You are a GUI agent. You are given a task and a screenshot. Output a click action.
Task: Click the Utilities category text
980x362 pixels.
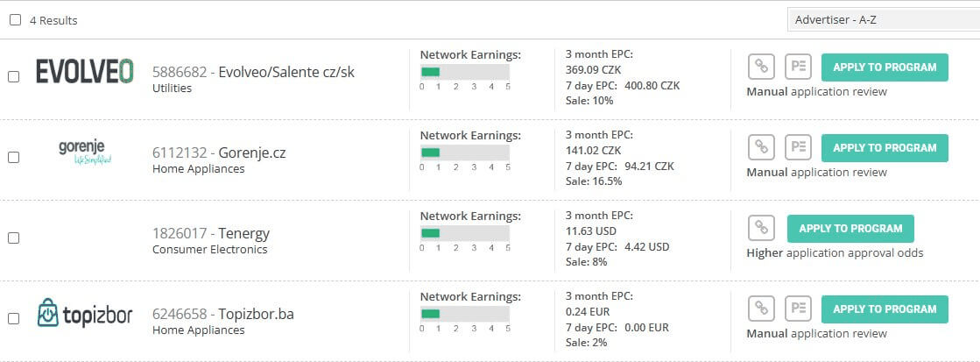point(172,89)
